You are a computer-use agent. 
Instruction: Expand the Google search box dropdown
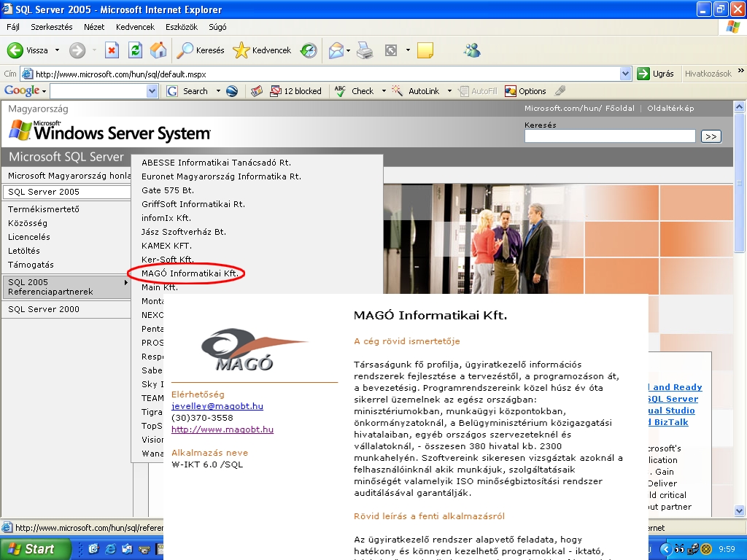pyautogui.click(x=152, y=91)
